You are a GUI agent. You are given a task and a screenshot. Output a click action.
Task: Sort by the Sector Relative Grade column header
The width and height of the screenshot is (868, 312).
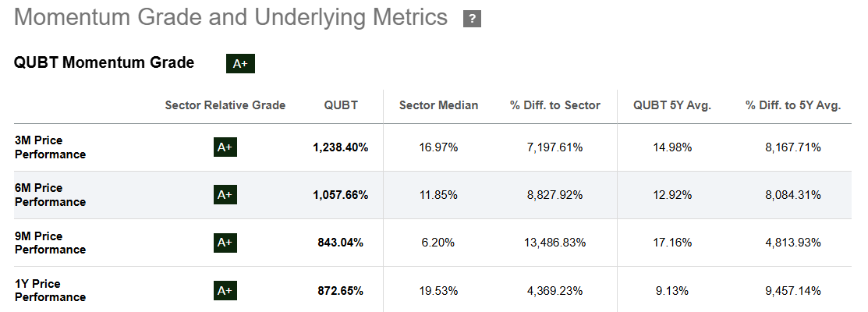coord(225,105)
